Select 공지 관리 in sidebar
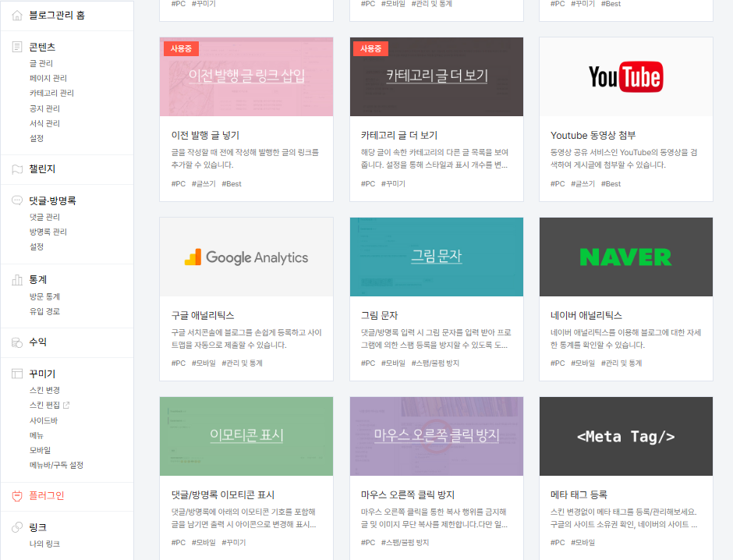This screenshot has width=733, height=560. tap(45, 108)
